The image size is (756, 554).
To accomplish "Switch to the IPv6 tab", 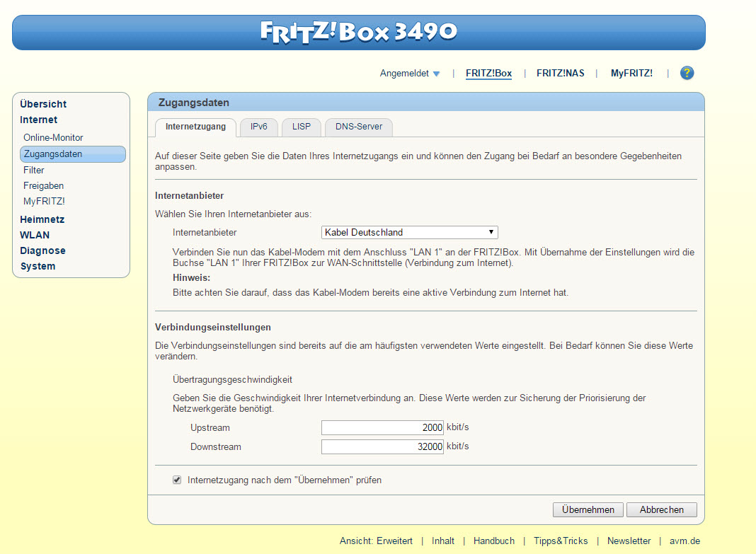I will [x=259, y=127].
